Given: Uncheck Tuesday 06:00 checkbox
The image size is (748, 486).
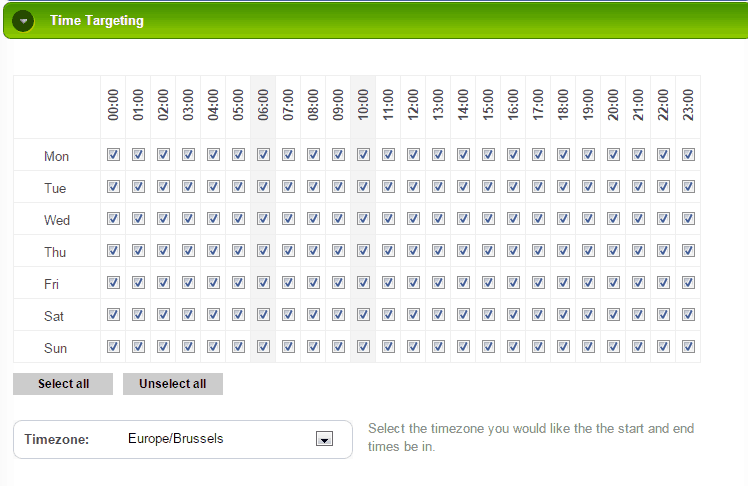Looking at the screenshot, I should (263, 186).
